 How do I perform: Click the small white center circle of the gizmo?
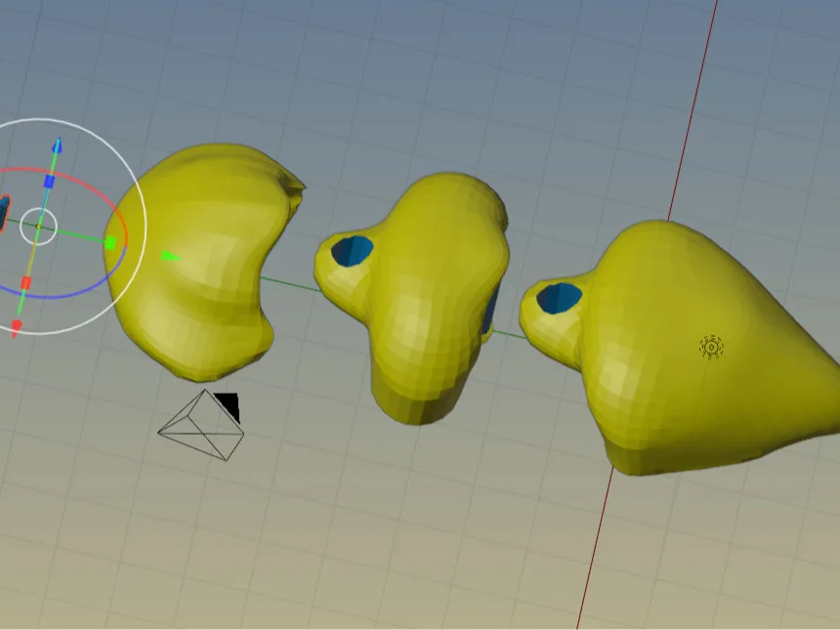[x=38, y=226]
